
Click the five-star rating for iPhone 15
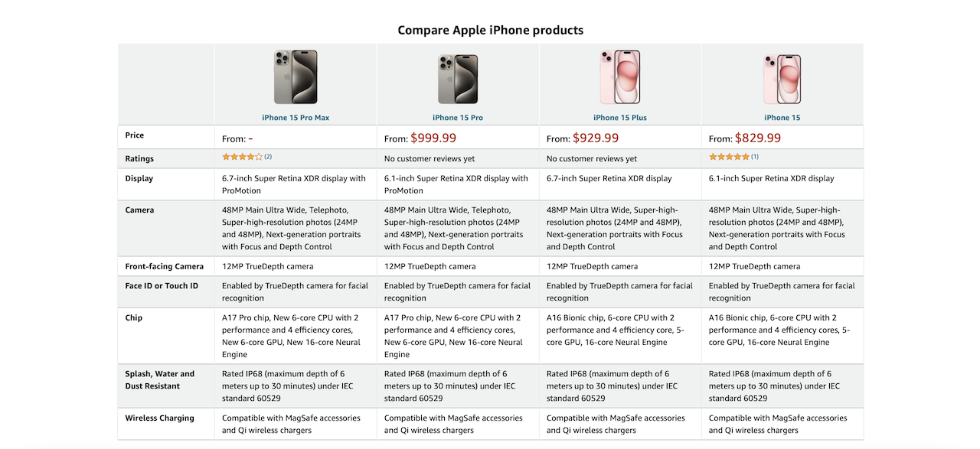728,157
